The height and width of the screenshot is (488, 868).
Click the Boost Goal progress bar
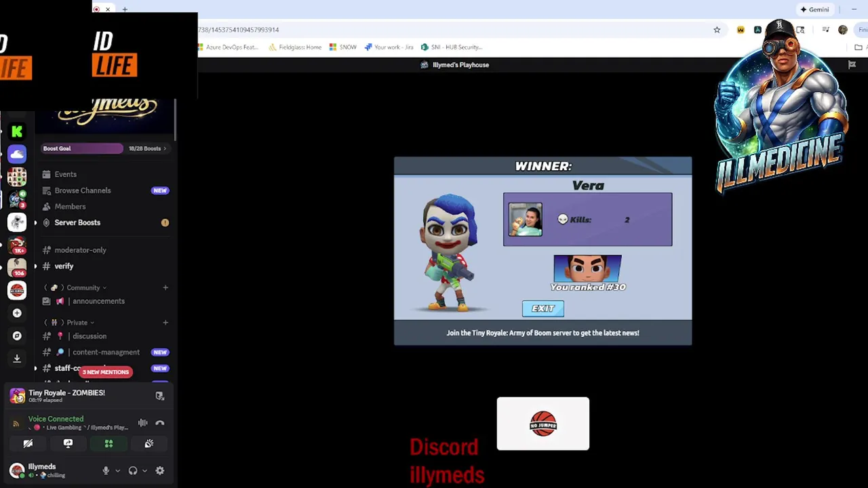83,148
